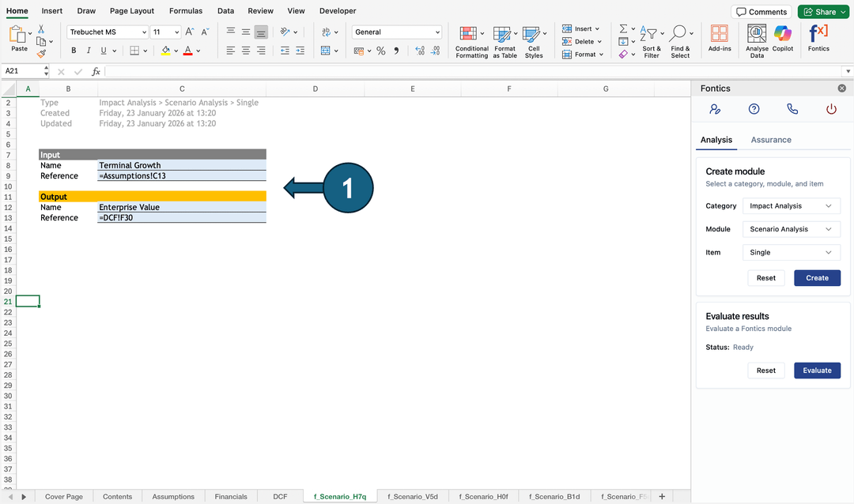The height and width of the screenshot is (504, 854).
Task: Apply the red font color swatch
Action: coord(187,51)
